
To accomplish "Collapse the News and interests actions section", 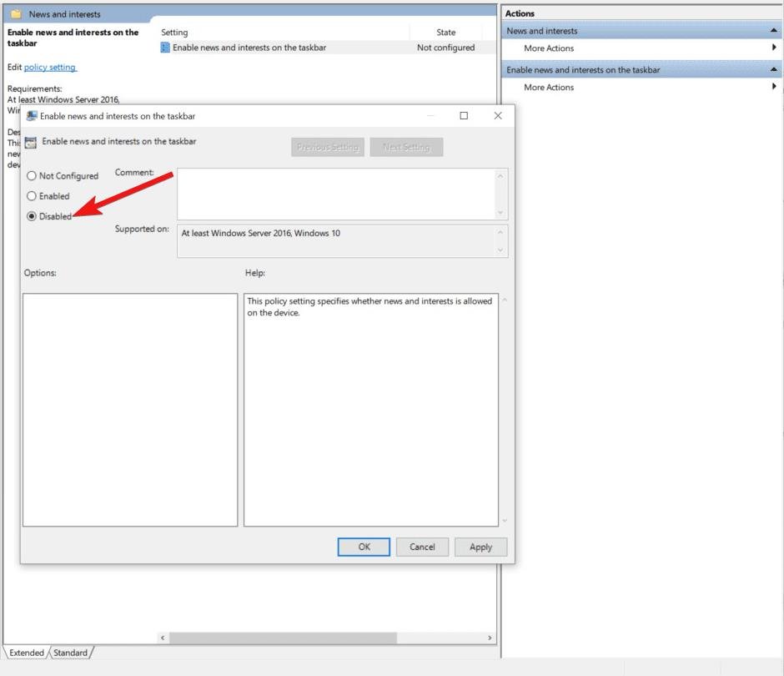I will coord(773,31).
